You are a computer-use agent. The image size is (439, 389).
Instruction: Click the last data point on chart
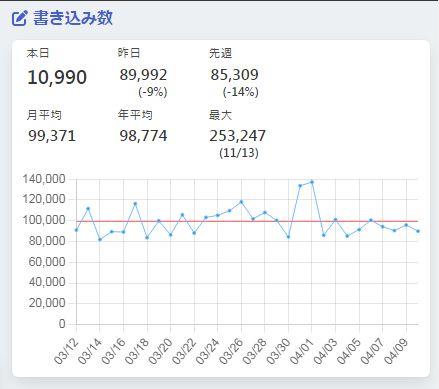pyautogui.click(x=418, y=231)
